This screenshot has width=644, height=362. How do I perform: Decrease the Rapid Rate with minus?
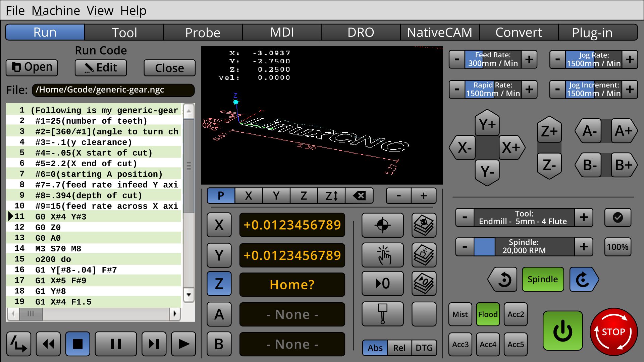point(457,89)
